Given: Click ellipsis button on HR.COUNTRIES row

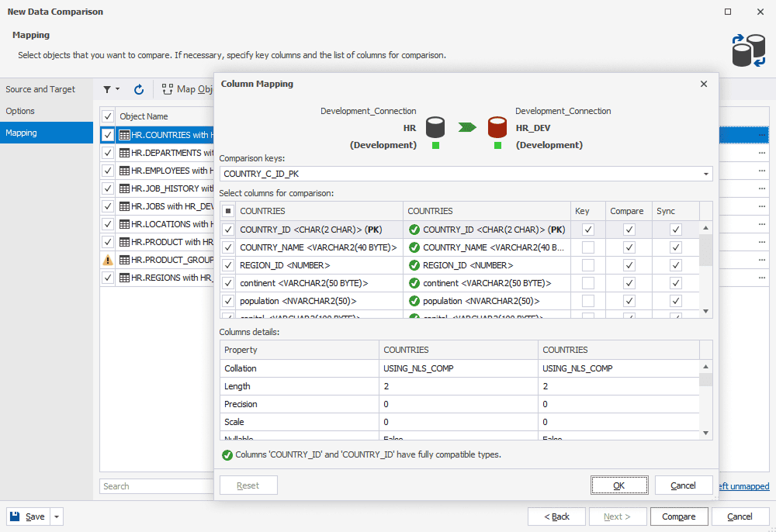Looking at the screenshot, I should pyautogui.click(x=762, y=135).
